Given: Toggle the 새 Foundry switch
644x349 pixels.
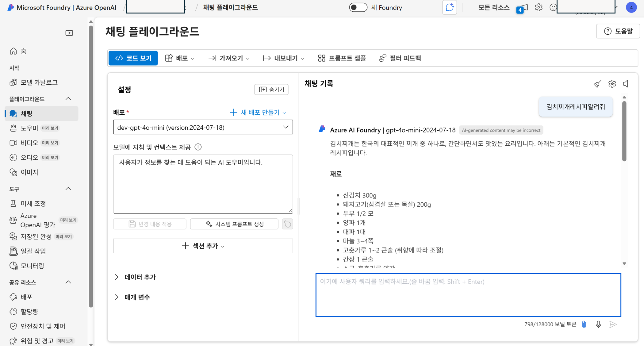Looking at the screenshot, I should pyautogui.click(x=358, y=7).
